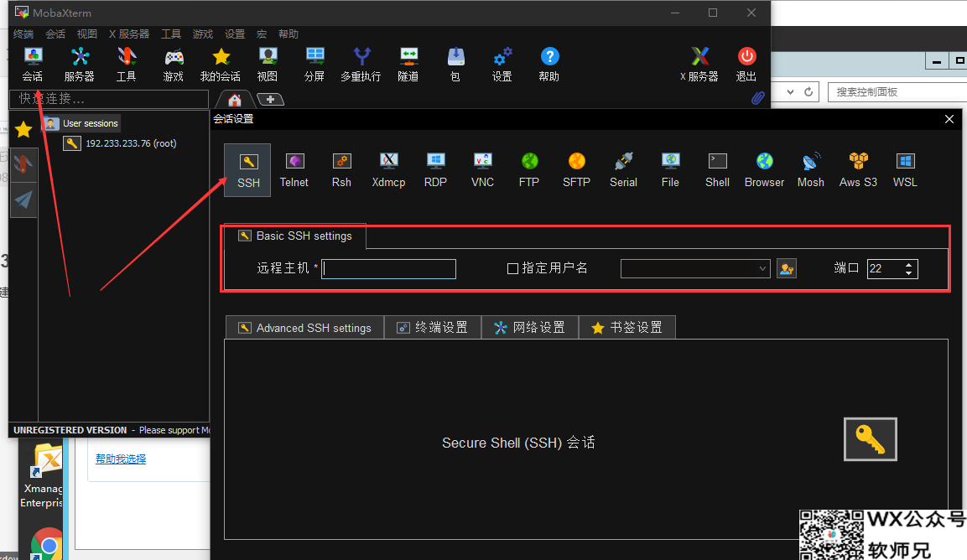Open the 设置 gears toolbar icon
The width and height of the screenshot is (967, 560).
pos(502,65)
